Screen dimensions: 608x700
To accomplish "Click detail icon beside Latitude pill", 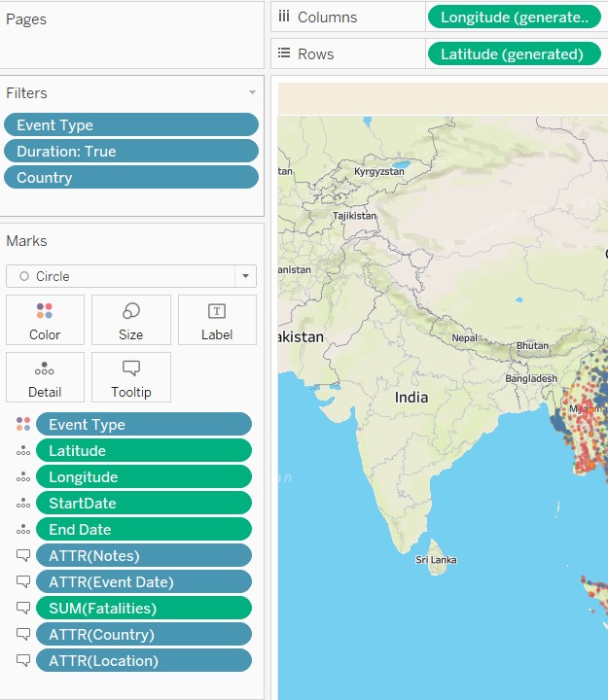I will click(x=23, y=451).
